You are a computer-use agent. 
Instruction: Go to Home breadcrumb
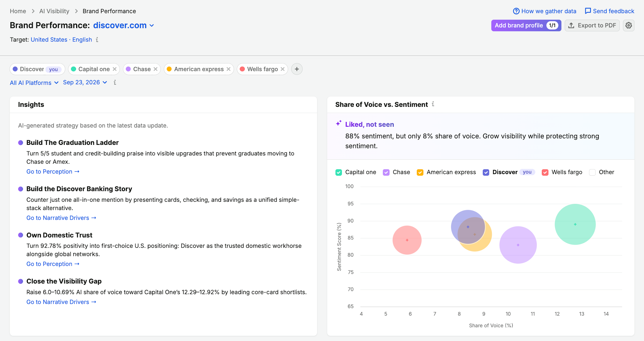point(18,11)
